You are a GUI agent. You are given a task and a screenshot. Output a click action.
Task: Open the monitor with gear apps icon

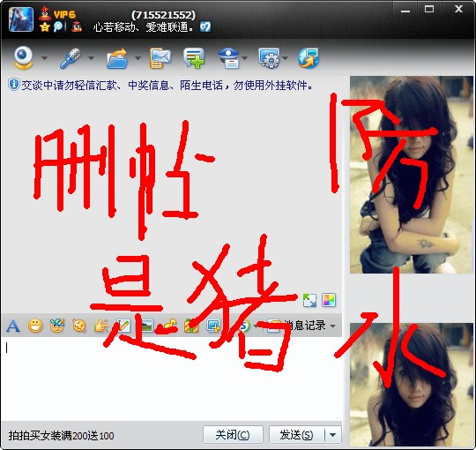tap(269, 58)
